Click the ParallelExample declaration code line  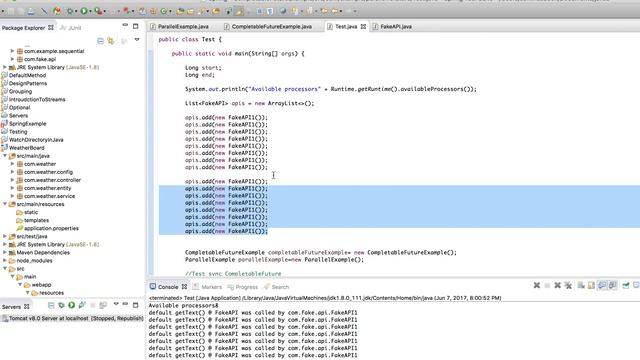[x=274, y=260]
